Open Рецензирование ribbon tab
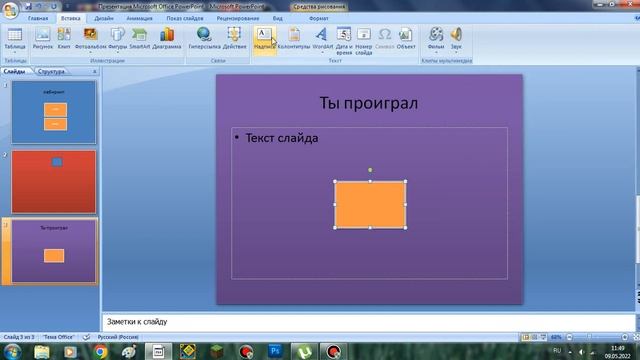 click(238, 18)
